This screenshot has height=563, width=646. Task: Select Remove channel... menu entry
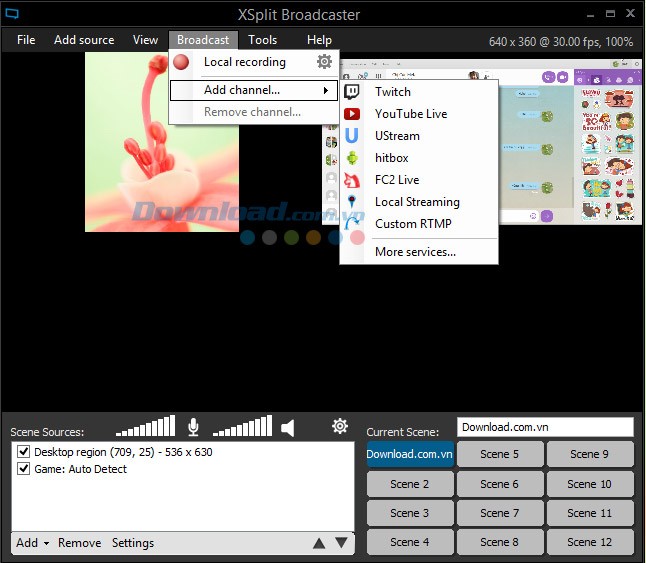coord(254,112)
